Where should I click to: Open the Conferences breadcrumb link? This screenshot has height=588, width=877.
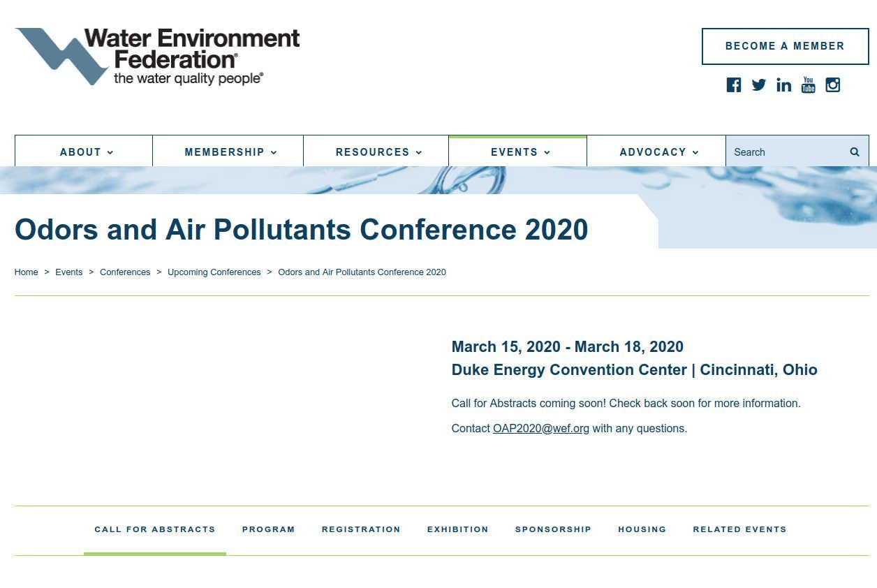coord(125,272)
